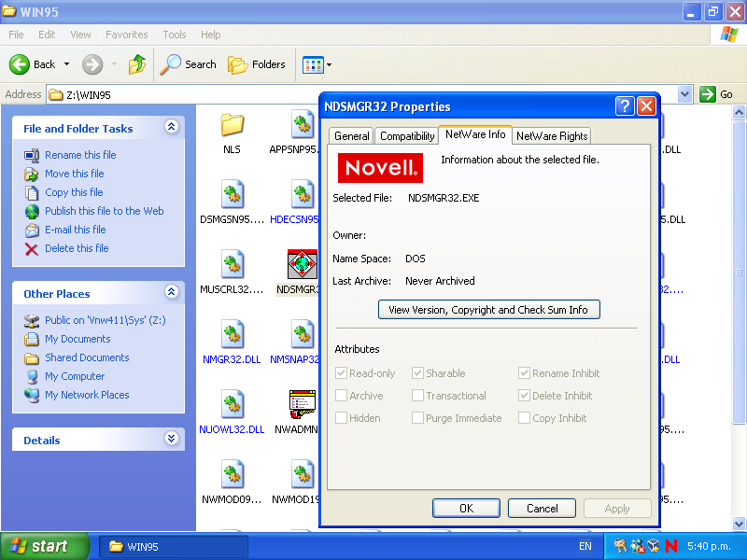
Task: Click the Start button
Action: (45, 546)
